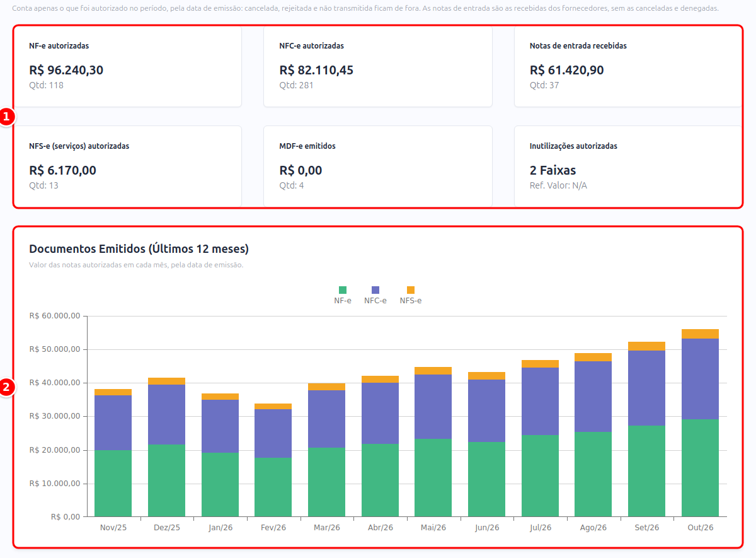Open the NFC-e autorizadas card
Screen dimensions: 756x558
(x=378, y=66)
